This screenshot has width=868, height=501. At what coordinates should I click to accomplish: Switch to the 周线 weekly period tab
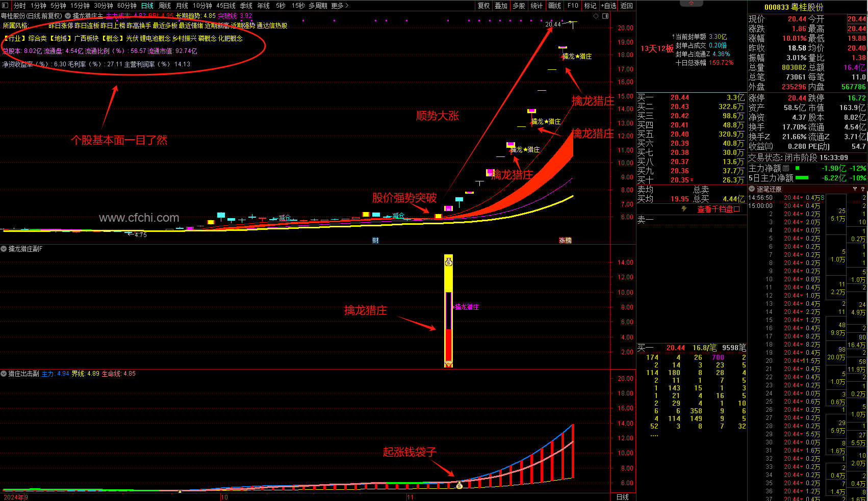pyautogui.click(x=165, y=6)
